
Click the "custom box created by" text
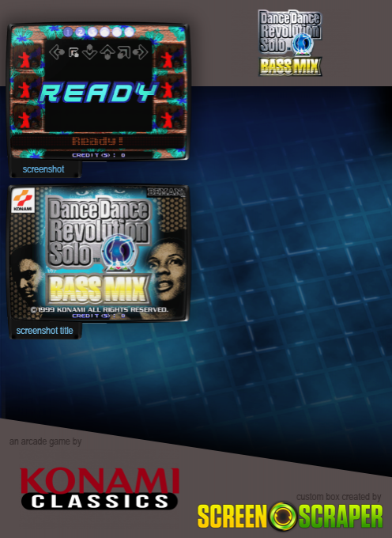[x=338, y=497]
